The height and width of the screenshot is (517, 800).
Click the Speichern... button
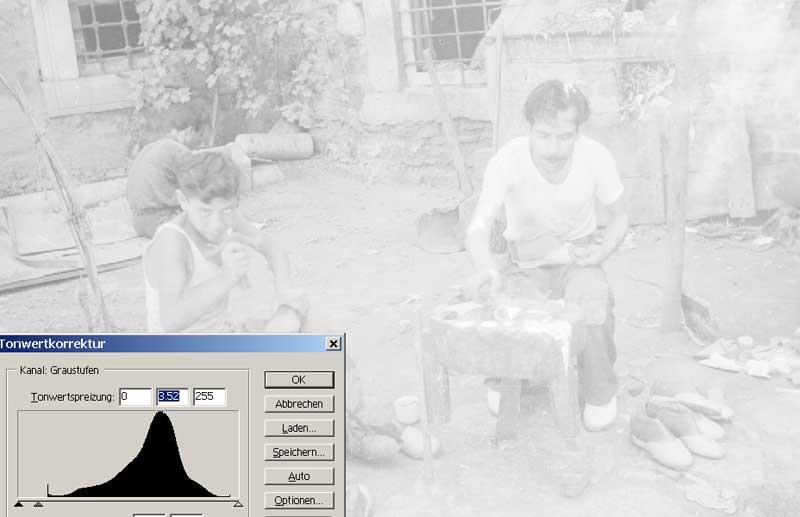tap(298, 452)
